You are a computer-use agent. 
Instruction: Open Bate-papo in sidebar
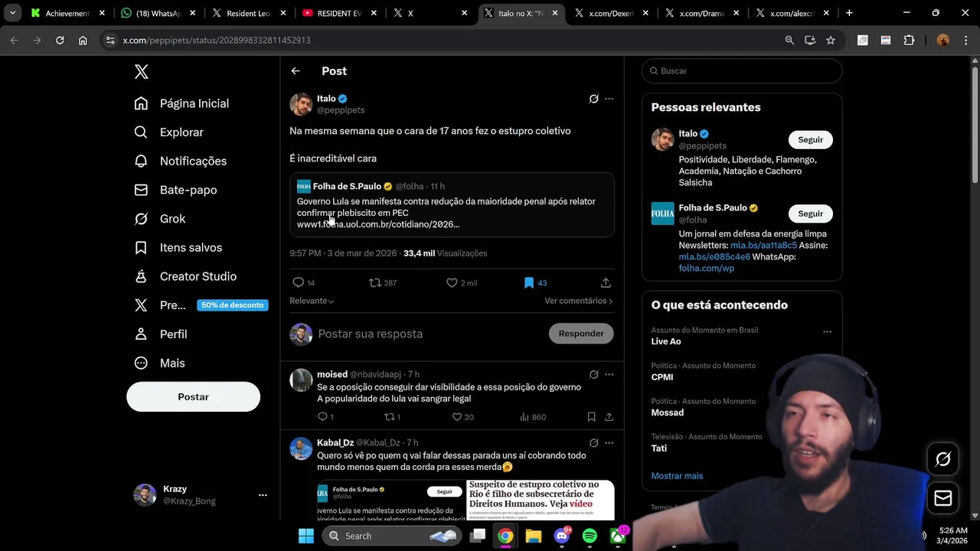[175, 190]
